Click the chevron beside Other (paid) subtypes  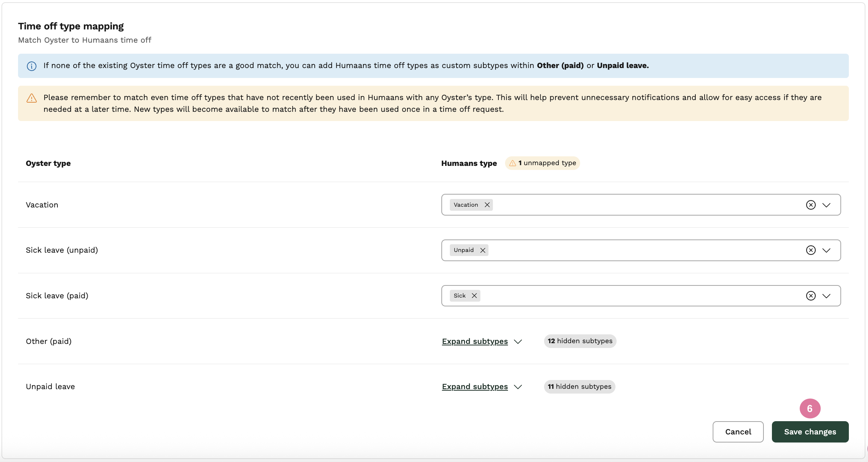coord(518,342)
